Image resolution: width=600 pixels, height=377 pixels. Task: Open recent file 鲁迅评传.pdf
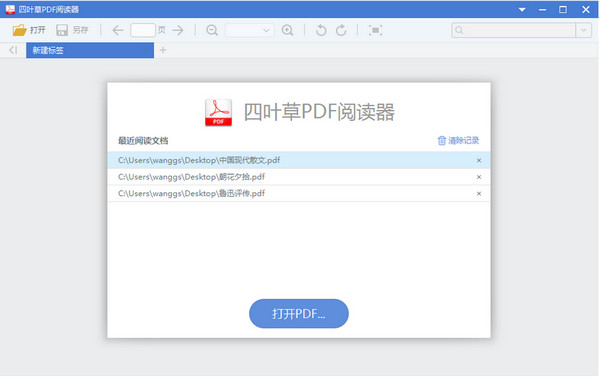pyautogui.click(x=299, y=193)
